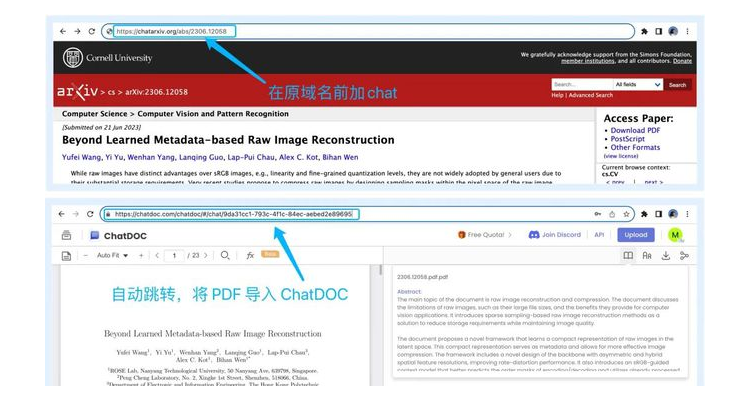The width and height of the screenshot is (750, 400).
Task: Open the view license link
Action: click(621, 156)
